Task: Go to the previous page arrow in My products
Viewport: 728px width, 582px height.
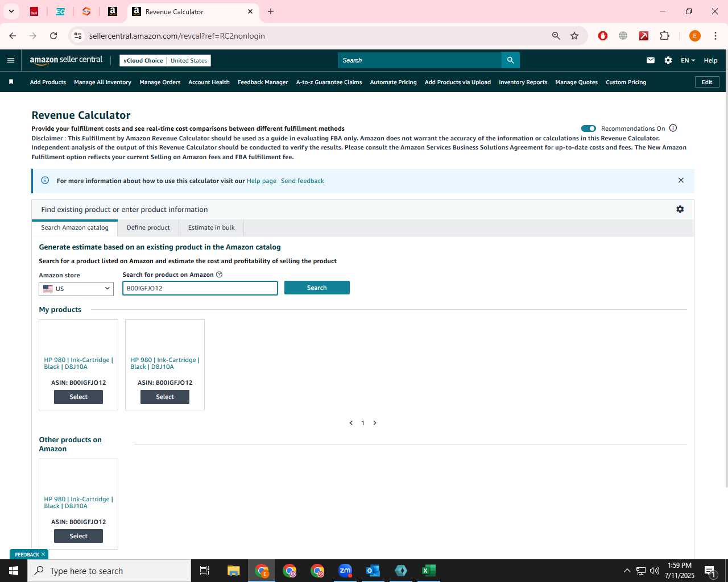Action: pos(351,423)
